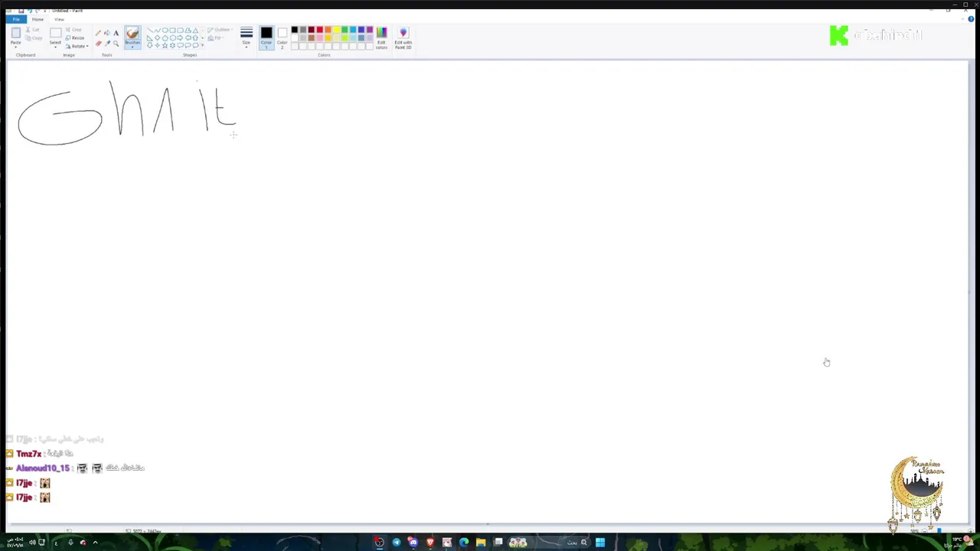
Task: Click Edit with Paint 3D button
Action: 403,37
